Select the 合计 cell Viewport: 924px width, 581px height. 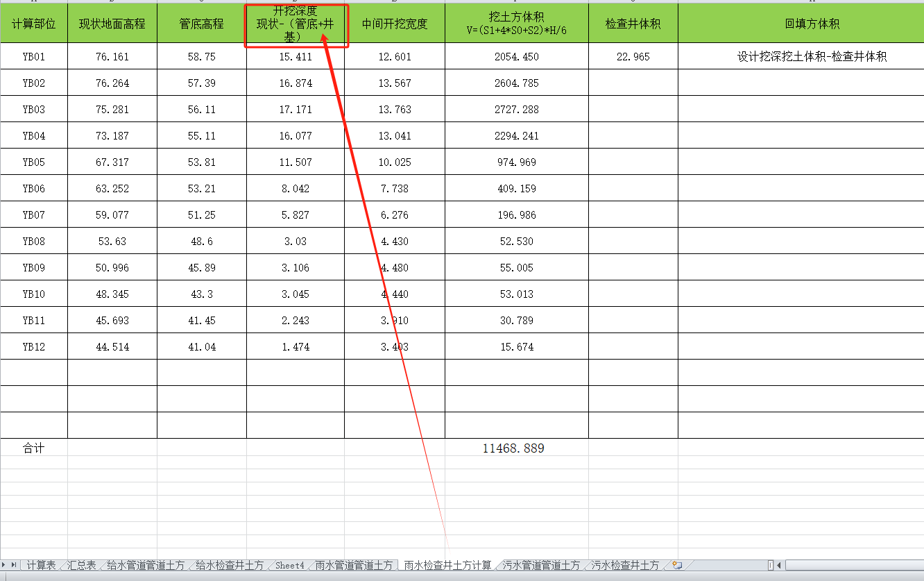pyautogui.click(x=34, y=448)
